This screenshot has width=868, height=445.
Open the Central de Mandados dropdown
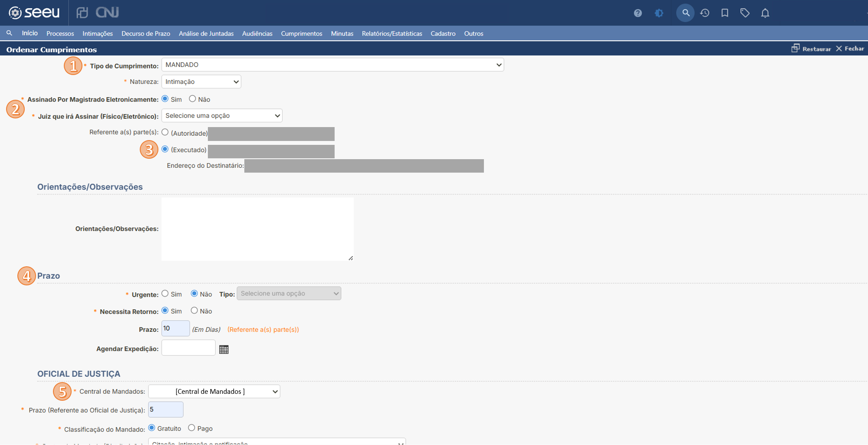(214, 391)
